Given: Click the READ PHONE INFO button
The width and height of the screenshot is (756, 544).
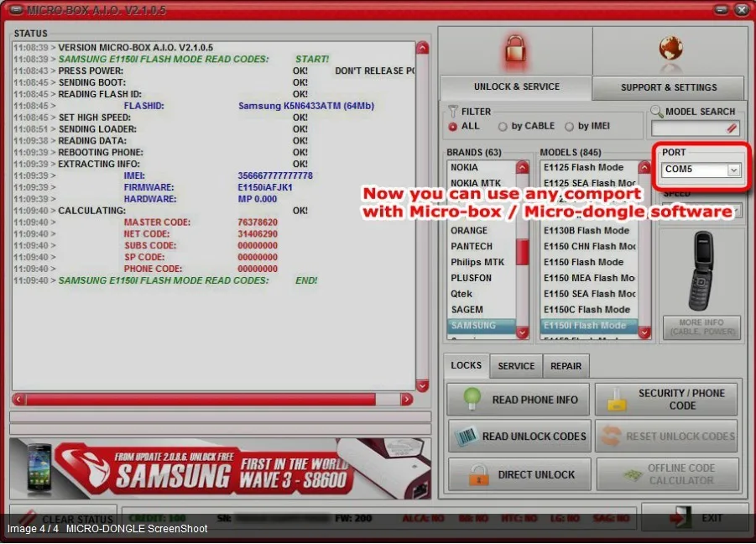Looking at the screenshot, I should (x=519, y=400).
